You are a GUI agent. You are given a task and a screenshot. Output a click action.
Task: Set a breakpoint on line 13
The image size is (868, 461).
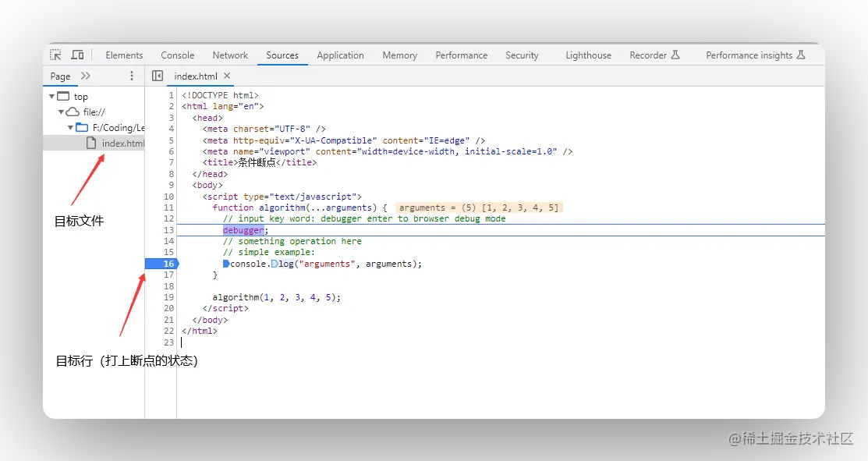click(x=168, y=230)
